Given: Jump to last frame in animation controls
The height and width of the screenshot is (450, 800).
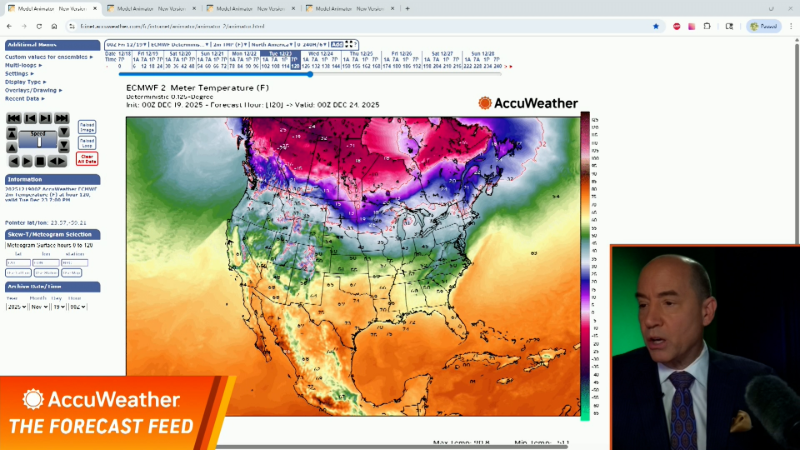Looking at the screenshot, I should pos(62,118).
